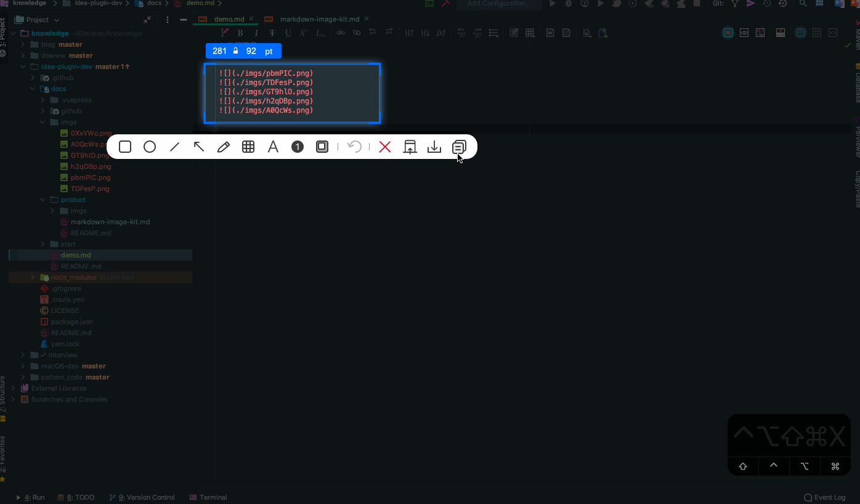
Task: Copy the screenshot to clipboard
Action: click(458, 147)
